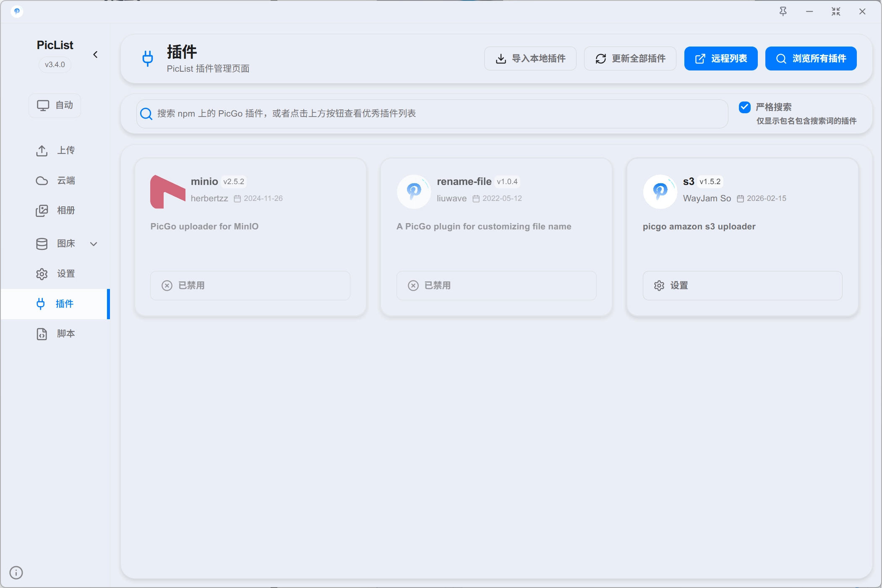
Task: Click 浏览所有插件 button
Action: [x=811, y=58]
